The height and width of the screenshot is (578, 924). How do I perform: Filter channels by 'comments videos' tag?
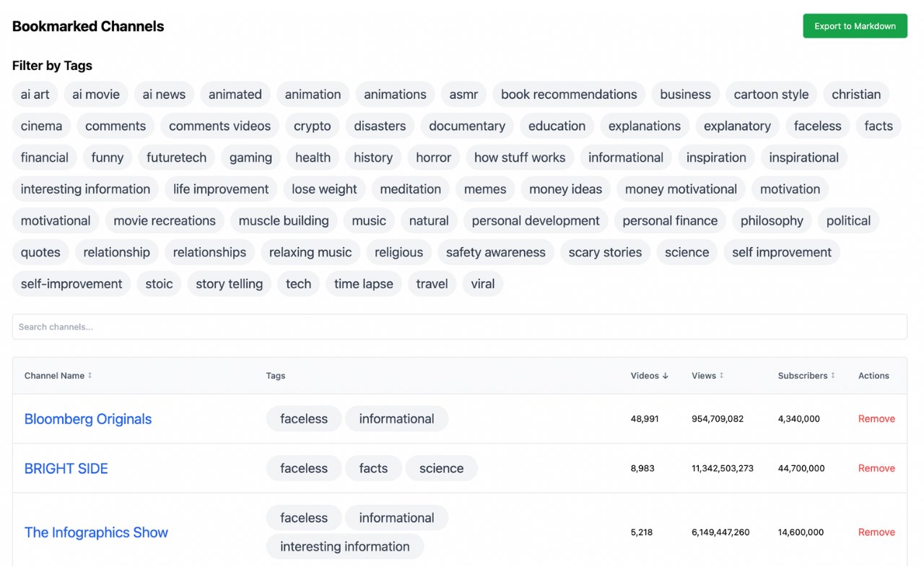tap(219, 126)
